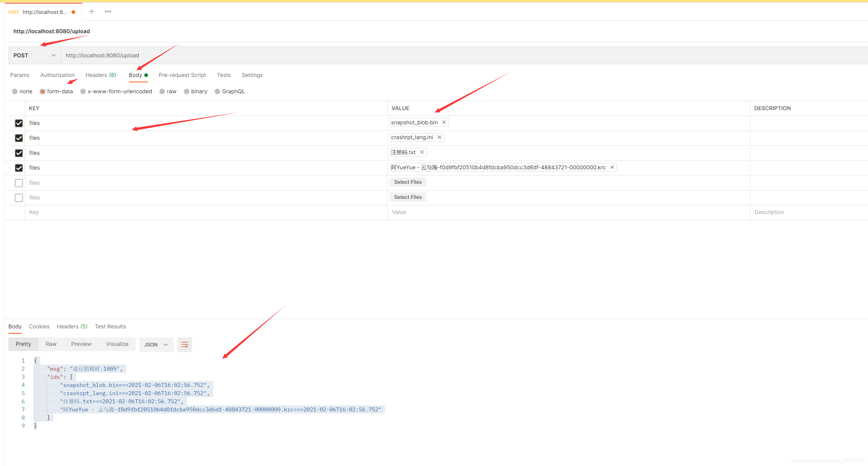Remove the 注册码.txt file

tap(421, 152)
